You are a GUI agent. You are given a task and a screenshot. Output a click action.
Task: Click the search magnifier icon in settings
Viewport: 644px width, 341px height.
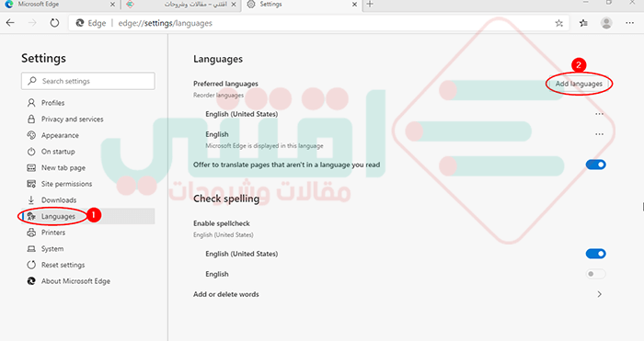point(32,81)
